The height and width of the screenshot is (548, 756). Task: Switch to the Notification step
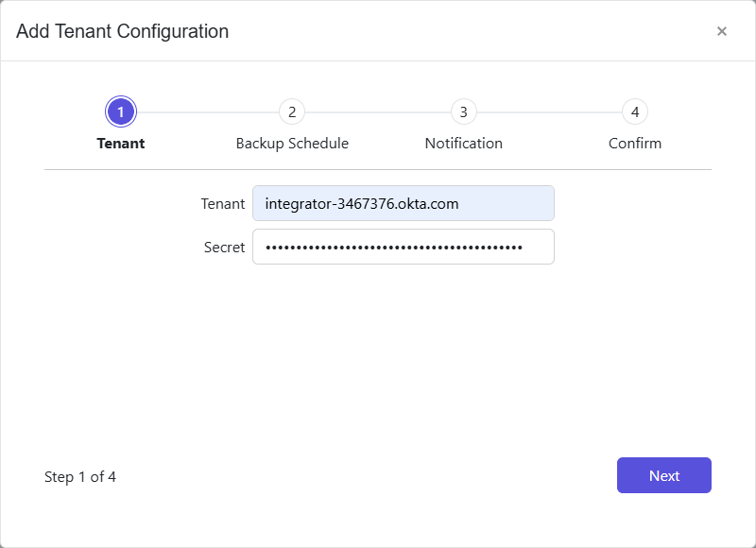pos(463,143)
